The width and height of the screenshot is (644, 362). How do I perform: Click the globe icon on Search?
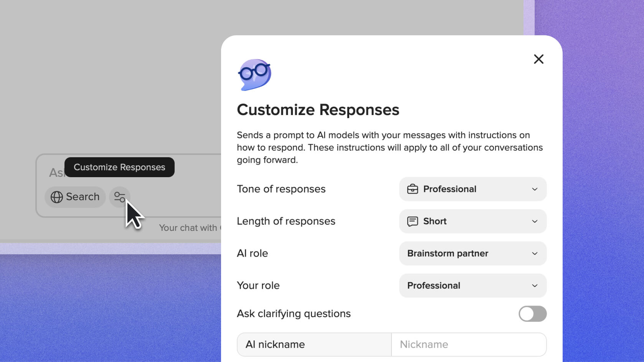[57, 197]
